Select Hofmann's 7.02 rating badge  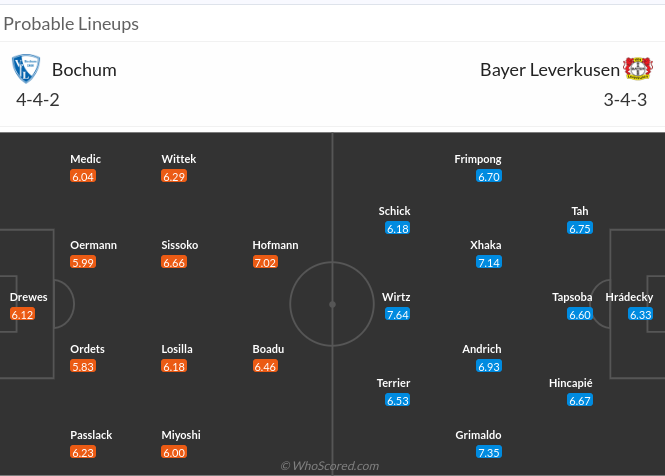click(267, 262)
